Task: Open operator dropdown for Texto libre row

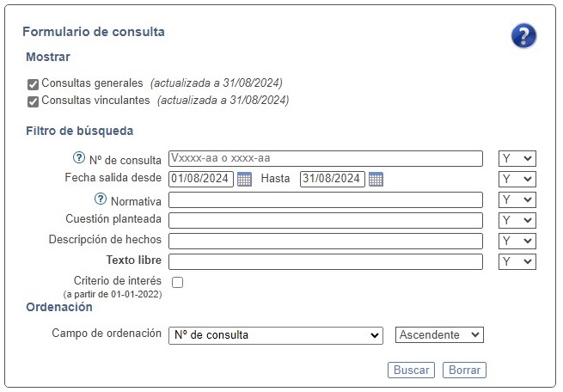Action: [x=517, y=261]
